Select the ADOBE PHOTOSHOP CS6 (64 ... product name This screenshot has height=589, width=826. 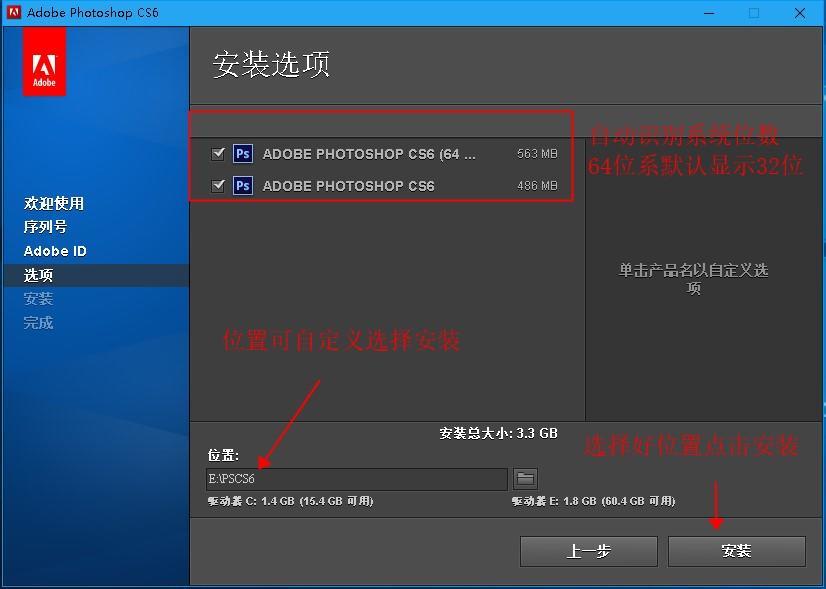369,154
